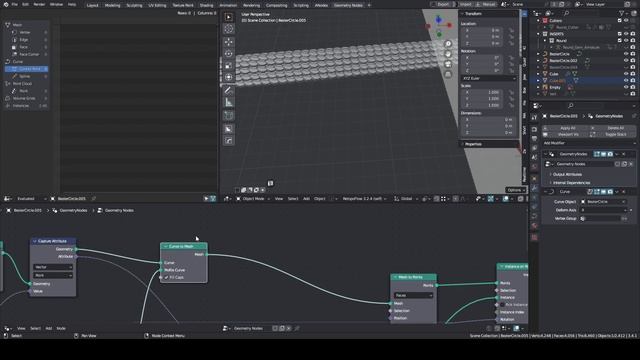Click Delete All modifiers button
Screen dimensions: 640x360
(x=612, y=128)
